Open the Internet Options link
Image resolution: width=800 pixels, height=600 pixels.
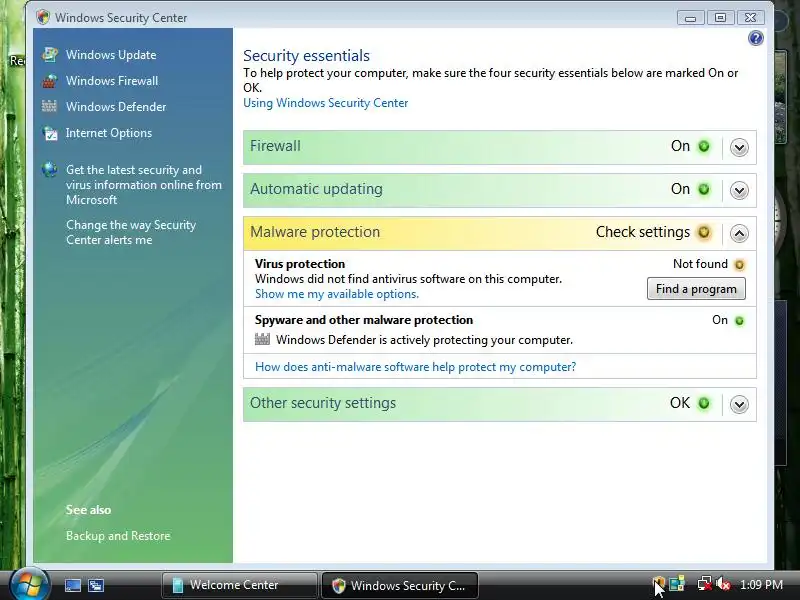click(x=109, y=133)
